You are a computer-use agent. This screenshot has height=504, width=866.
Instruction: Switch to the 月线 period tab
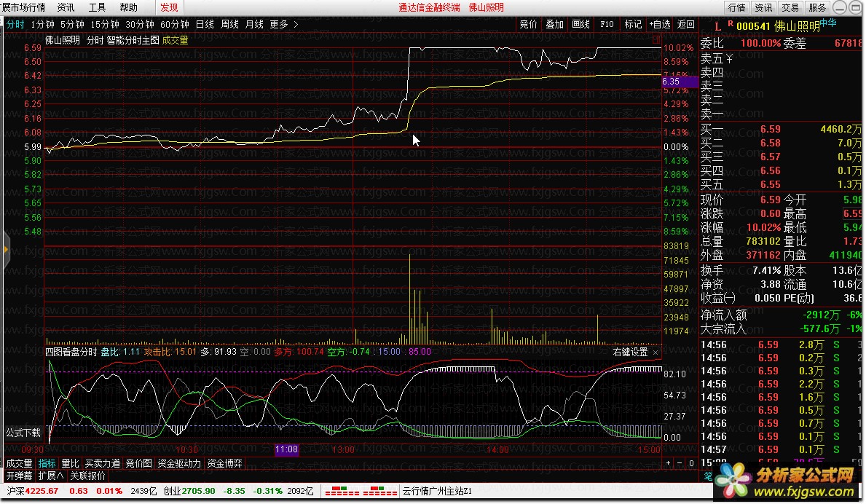coord(254,24)
